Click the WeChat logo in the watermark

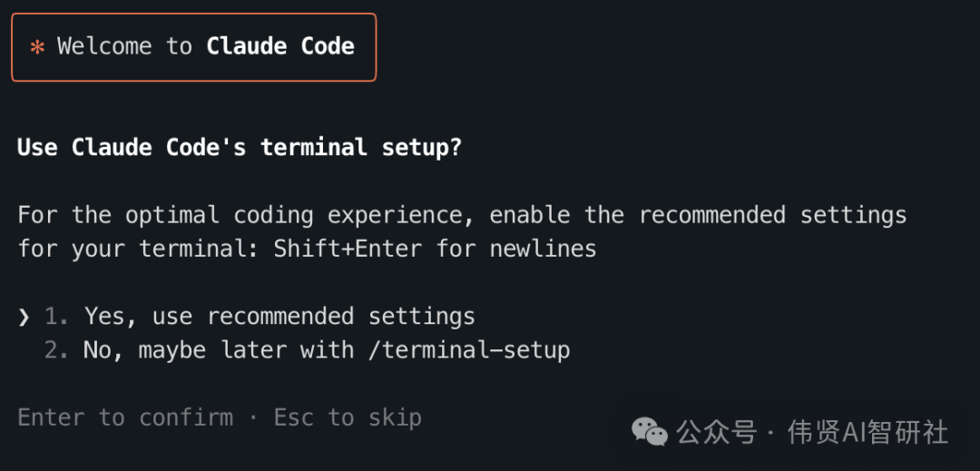click(x=650, y=432)
